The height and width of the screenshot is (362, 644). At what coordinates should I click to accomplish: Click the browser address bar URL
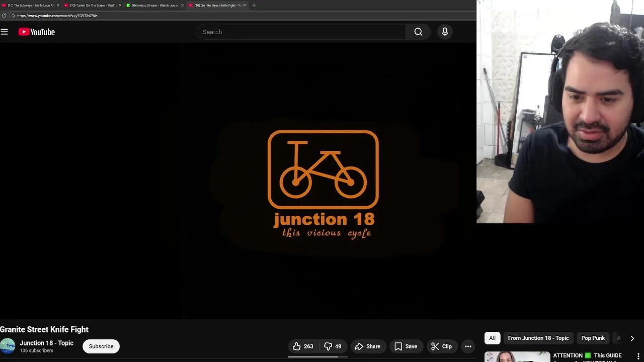coord(57,16)
